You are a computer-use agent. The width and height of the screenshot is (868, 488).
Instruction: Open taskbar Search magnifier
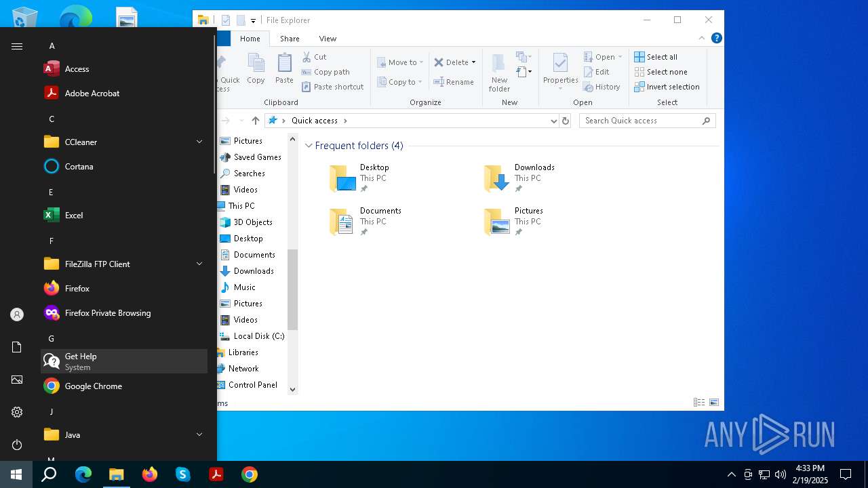pos(49,474)
